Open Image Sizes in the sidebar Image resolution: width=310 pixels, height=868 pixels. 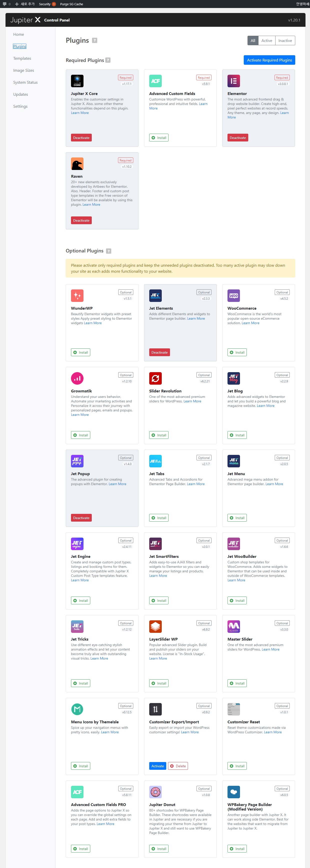[23, 70]
